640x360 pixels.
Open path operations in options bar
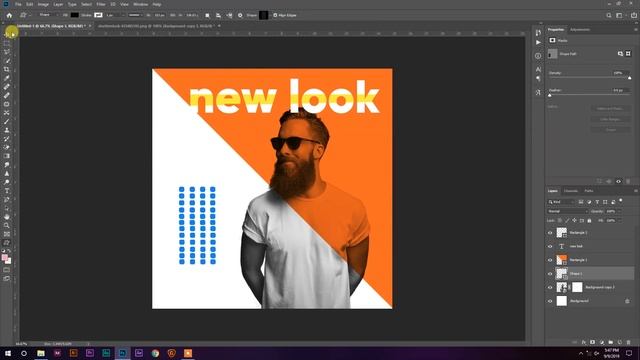207,15
